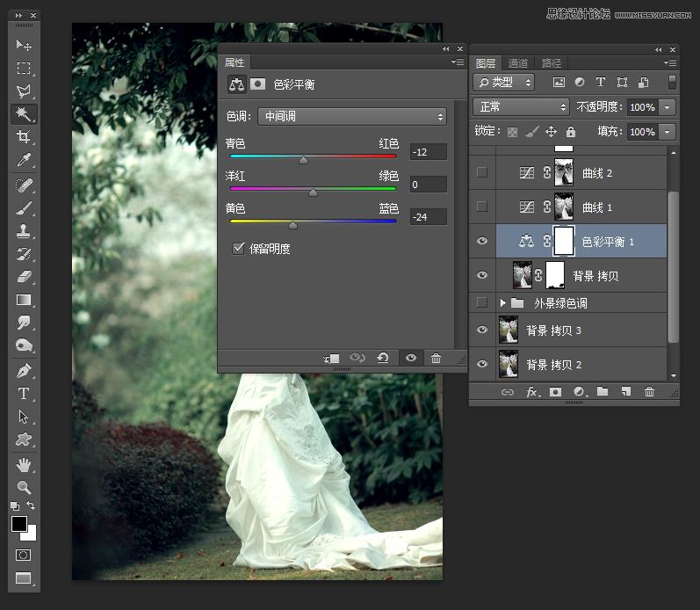The height and width of the screenshot is (610, 700).
Task: Delete the adjustment layer from Properties panel
Action: [437, 358]
